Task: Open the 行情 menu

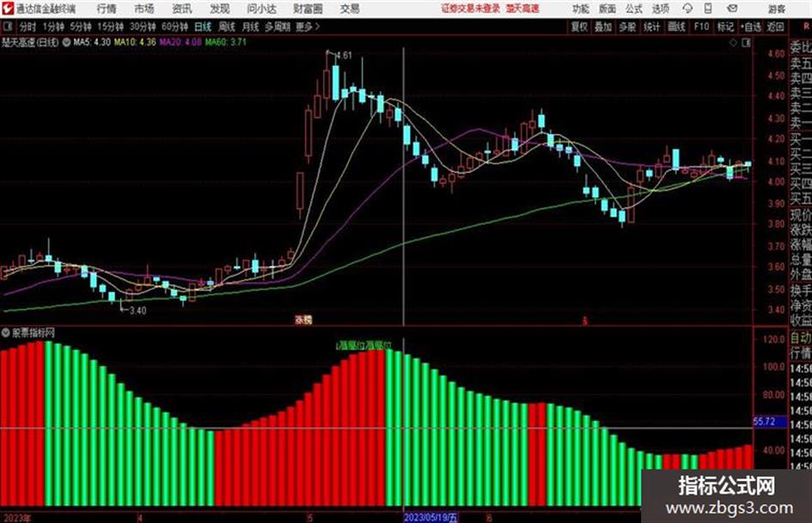Action: [107, 9]
